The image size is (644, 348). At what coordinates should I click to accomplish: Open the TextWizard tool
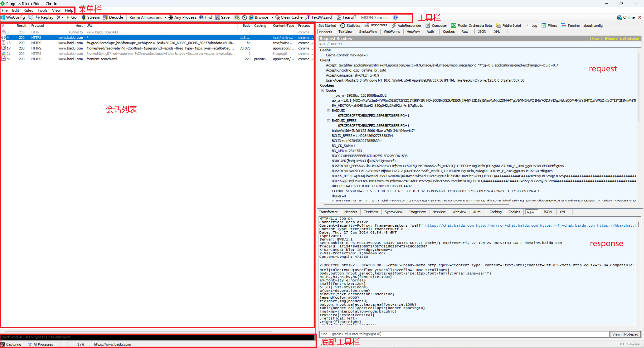(x=319, y=17)
